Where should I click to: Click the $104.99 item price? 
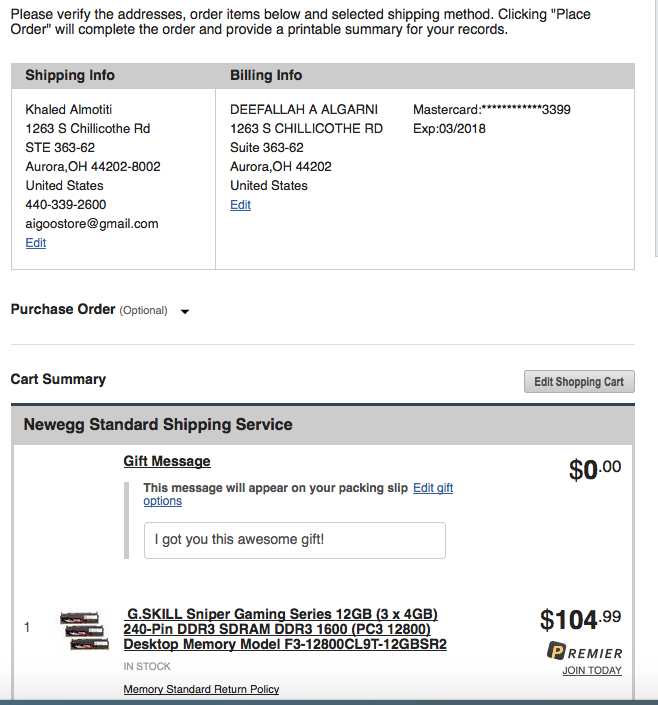coord(579,620)
